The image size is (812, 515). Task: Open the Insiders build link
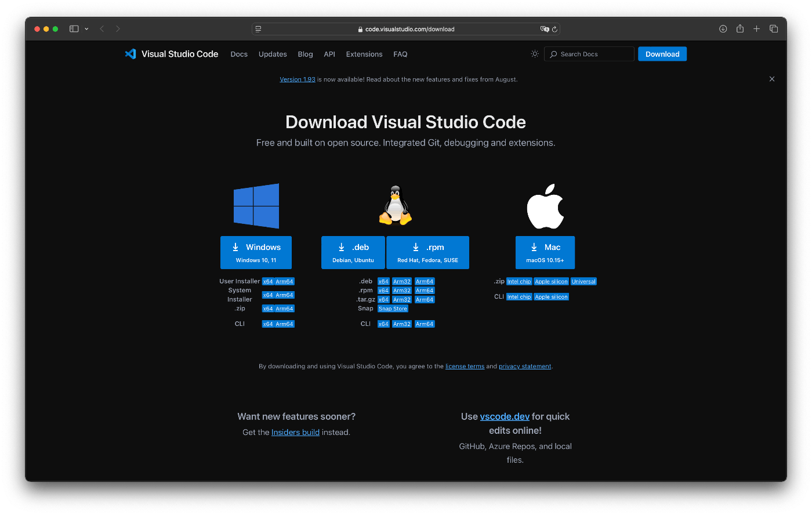[x=295, y=433]
